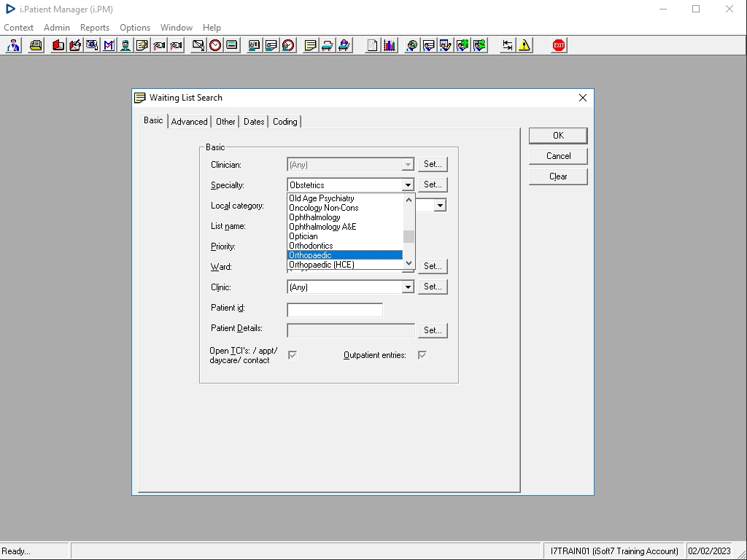Viewport: 747px width, 560px height.
Task: Open the Clinician dropdown arrow
Action: [407, 165]
